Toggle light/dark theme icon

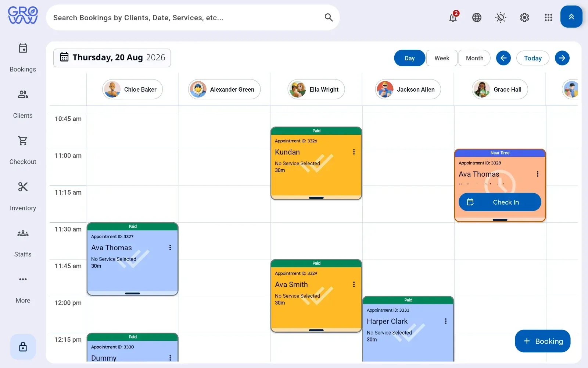501,17
